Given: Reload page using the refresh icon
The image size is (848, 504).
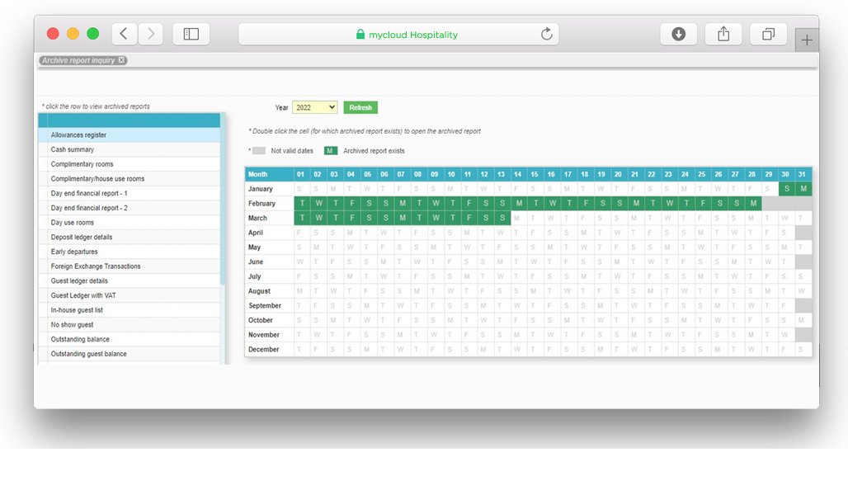Looking at the screenshot, I should click(546, 35).
